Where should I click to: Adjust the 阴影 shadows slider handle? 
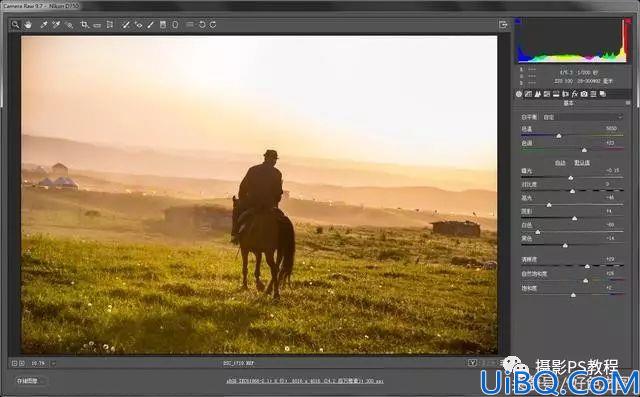[574, 219]
